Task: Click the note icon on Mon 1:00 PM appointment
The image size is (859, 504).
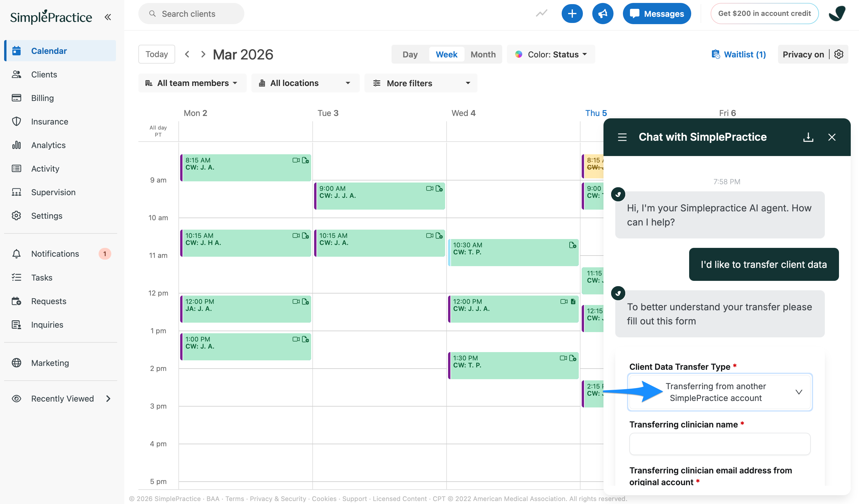Action: [306, 339]
